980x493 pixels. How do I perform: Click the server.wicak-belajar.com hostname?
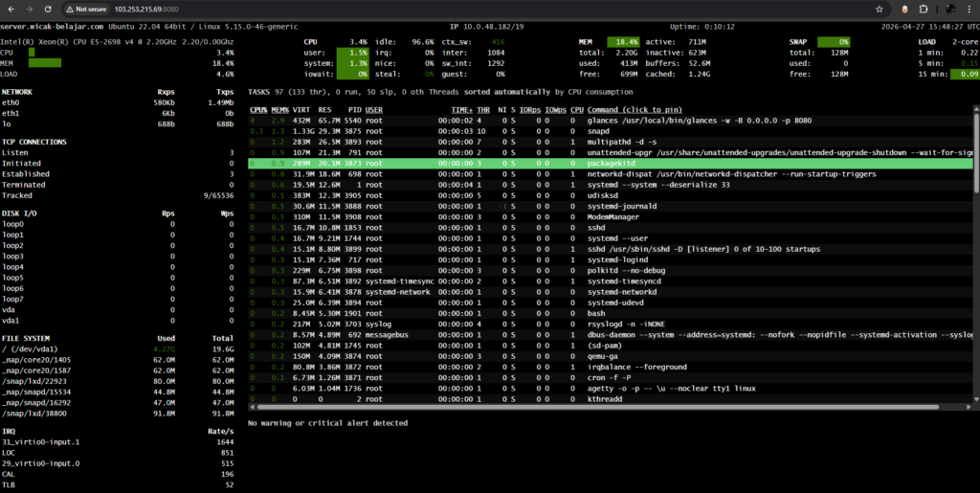pyautogui.click(x=52, y=27)
